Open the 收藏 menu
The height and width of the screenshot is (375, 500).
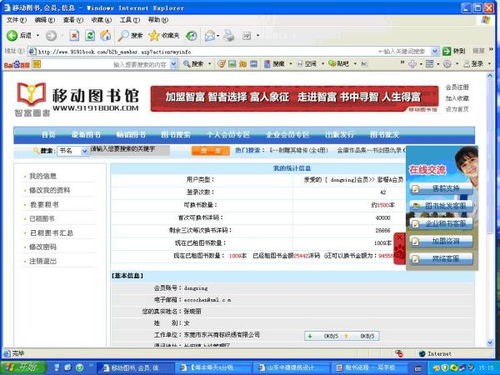tap(101, 20)
